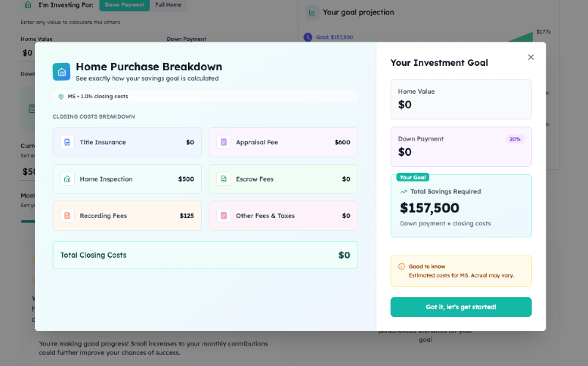The height and width of the screenshot is (366, 588).
Task: Click the home icon beside Home Purchase Breakdown
Action: (61, 72)
